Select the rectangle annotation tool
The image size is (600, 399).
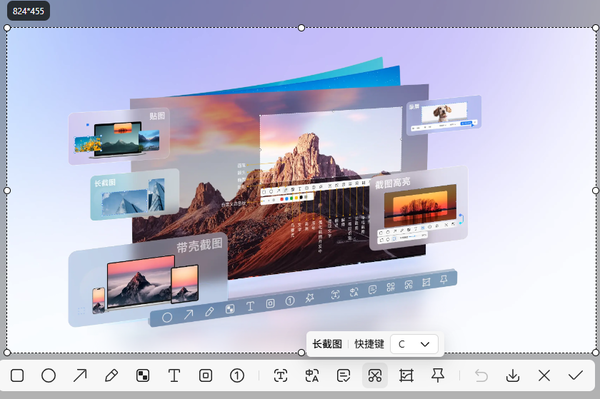click(17, 375)
